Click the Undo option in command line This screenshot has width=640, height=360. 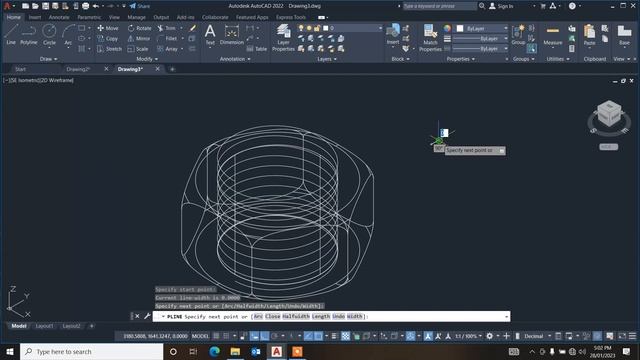pyautogui.click(x=338, y=316)
